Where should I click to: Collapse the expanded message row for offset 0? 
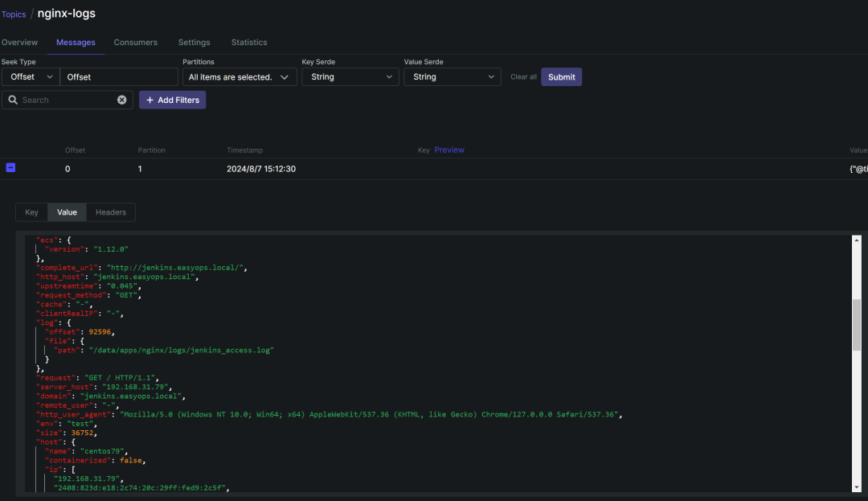point(10,167)
